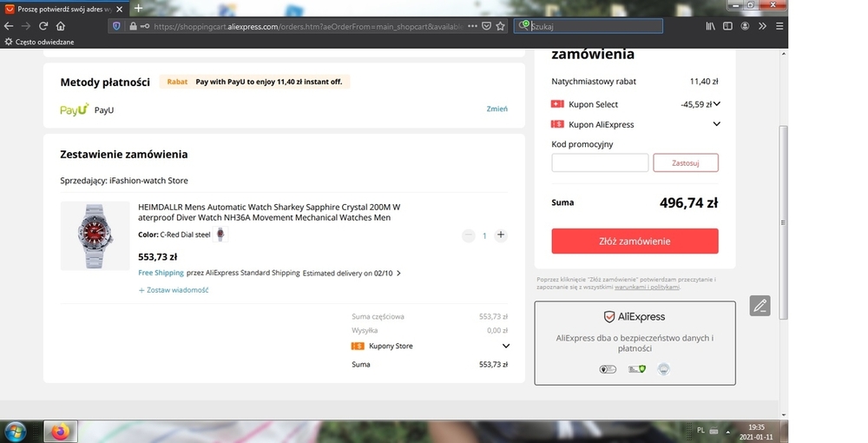Reload the page with the refresh icon

43,26
